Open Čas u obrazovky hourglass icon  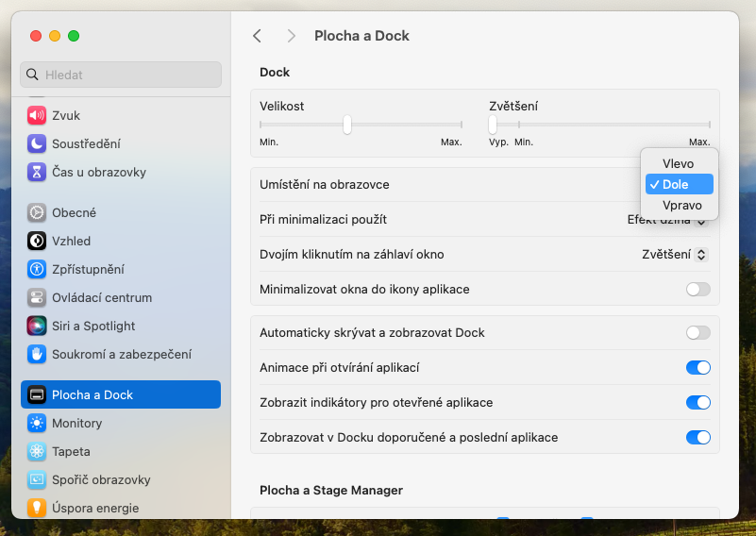[37, 172]
